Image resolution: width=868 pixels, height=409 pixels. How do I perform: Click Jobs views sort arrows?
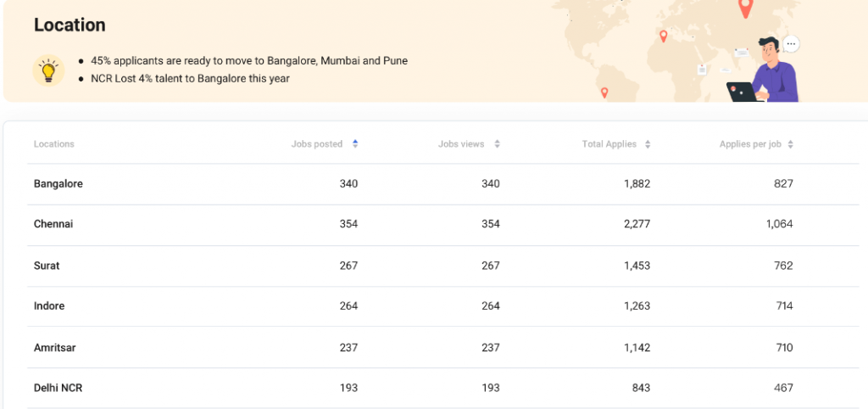pyautogui.click(x=497, y=144)
